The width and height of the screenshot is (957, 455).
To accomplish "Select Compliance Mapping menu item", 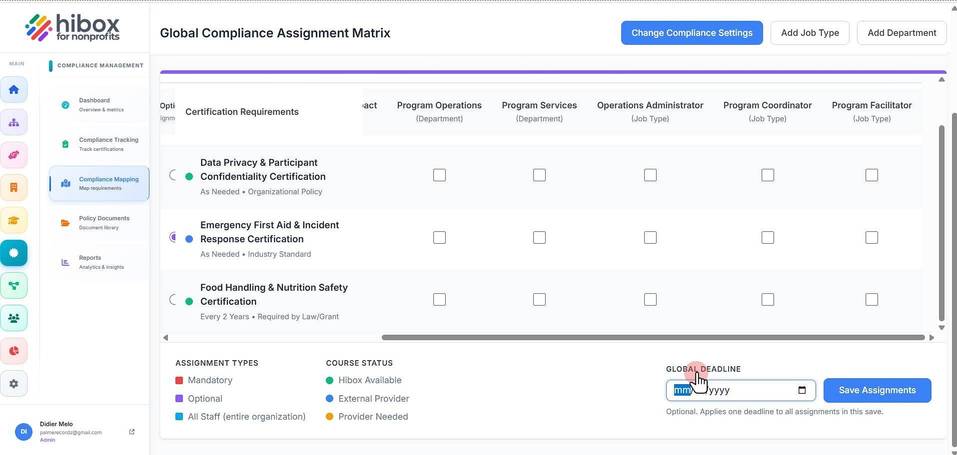I will coord(99,183).
